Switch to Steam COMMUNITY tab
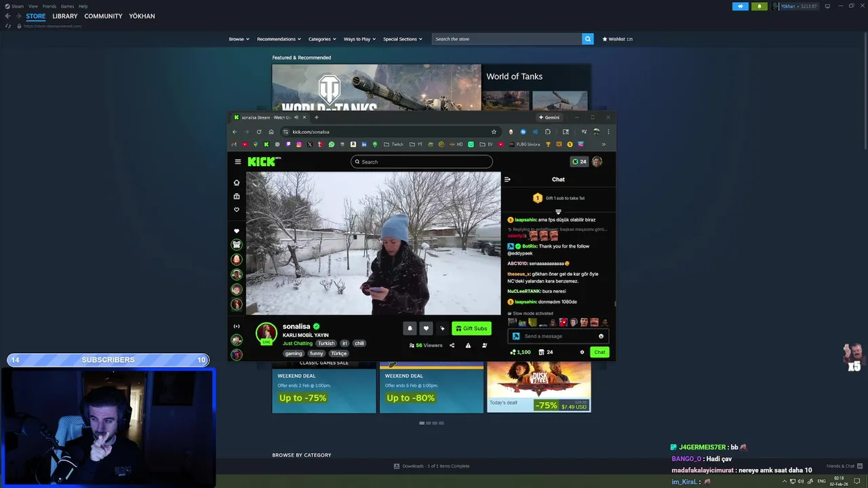Viewport: 868px width, 488px height. [x=103, y=16]
